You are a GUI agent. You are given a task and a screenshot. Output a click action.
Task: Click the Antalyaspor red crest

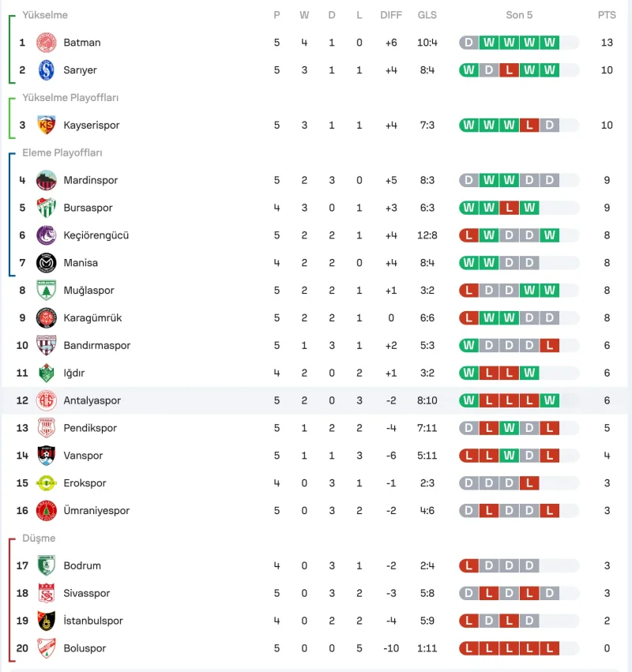[x=46, y=400]
